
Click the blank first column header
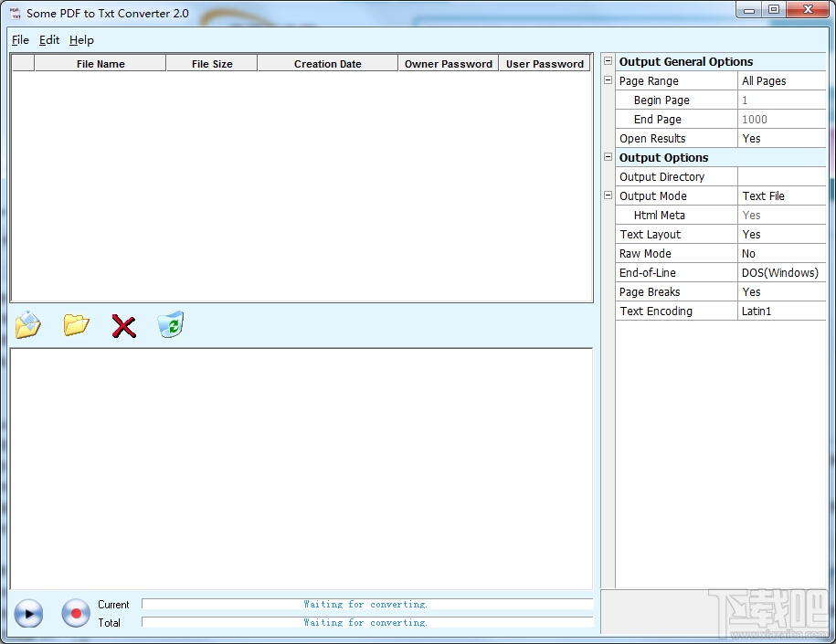click(23, 63)
